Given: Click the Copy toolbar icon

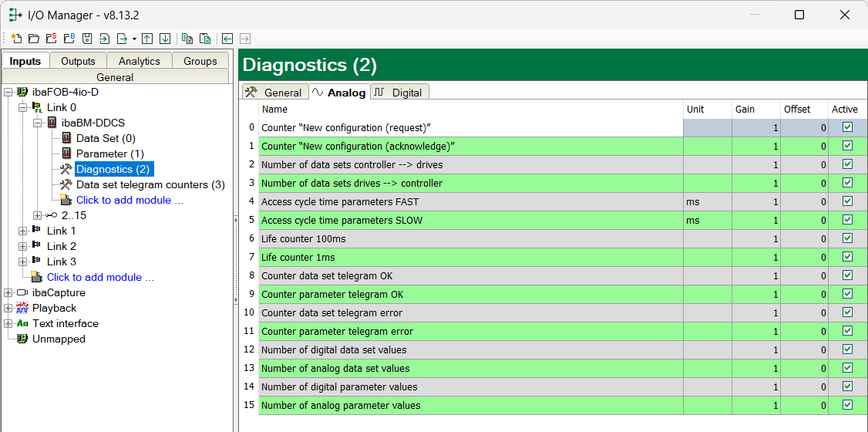Looking at the screenshot, I should click(x=187, y=38).
